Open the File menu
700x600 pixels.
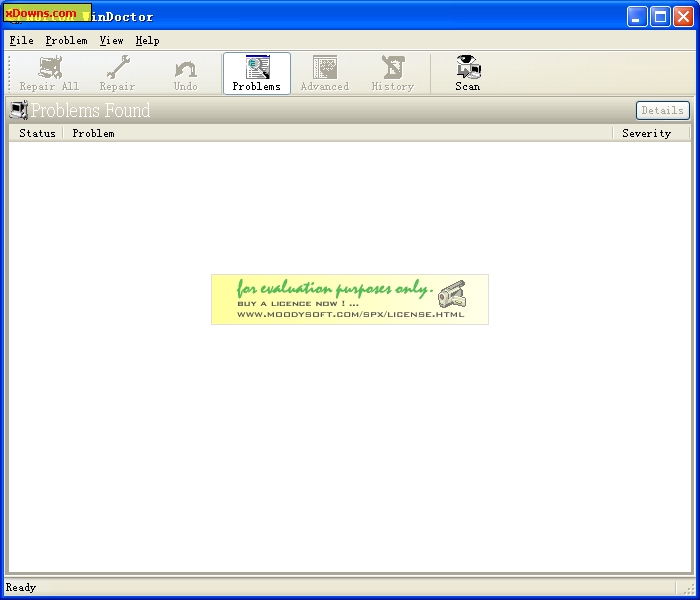(x=21, y=41)
